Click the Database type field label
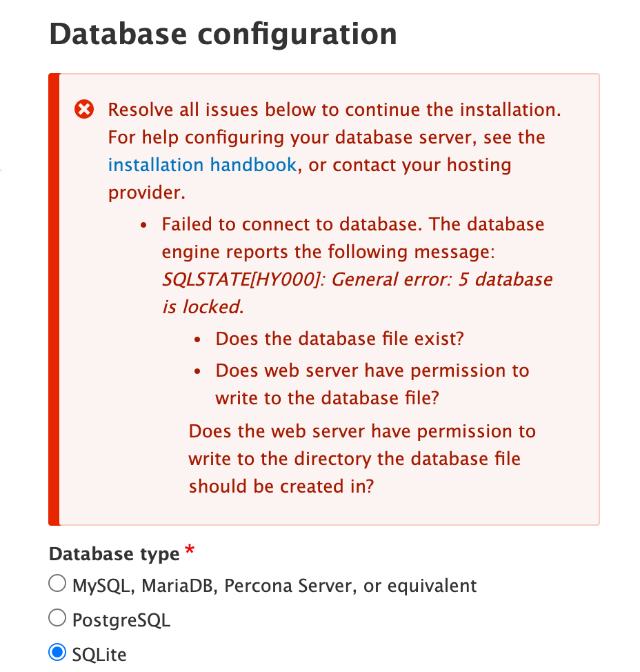 click(114, 554)
